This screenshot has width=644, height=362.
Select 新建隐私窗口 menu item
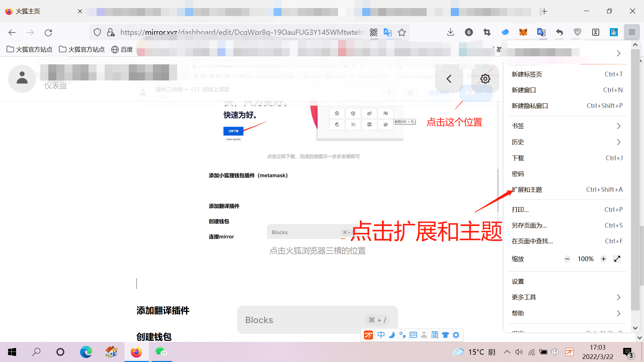click(567, 106)
